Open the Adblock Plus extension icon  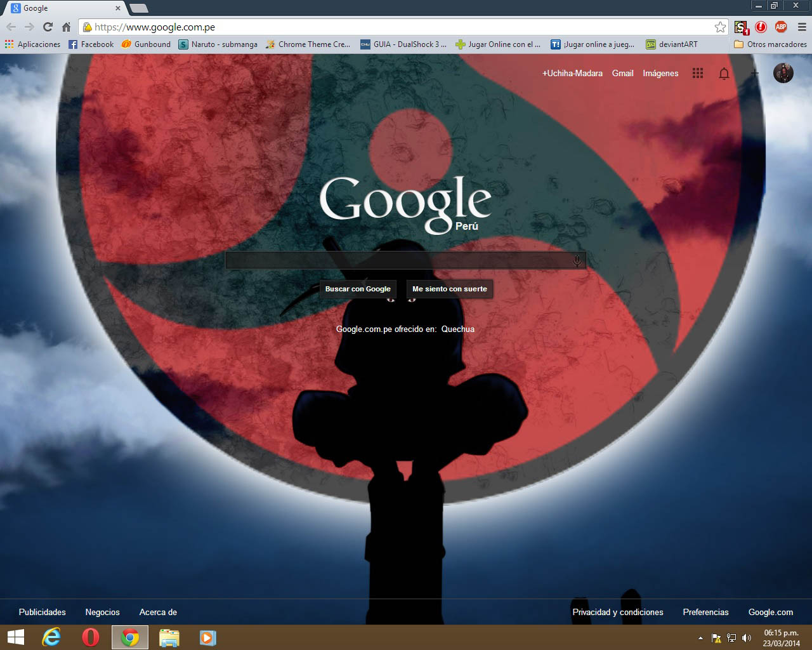pyautogui.click(x=781, y=27)
